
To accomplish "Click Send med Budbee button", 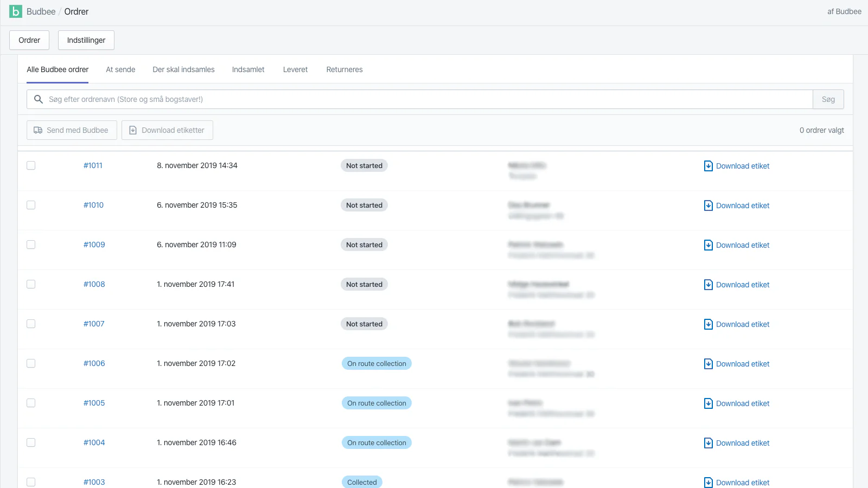I will pyautogui.click(x=72, y=130).
